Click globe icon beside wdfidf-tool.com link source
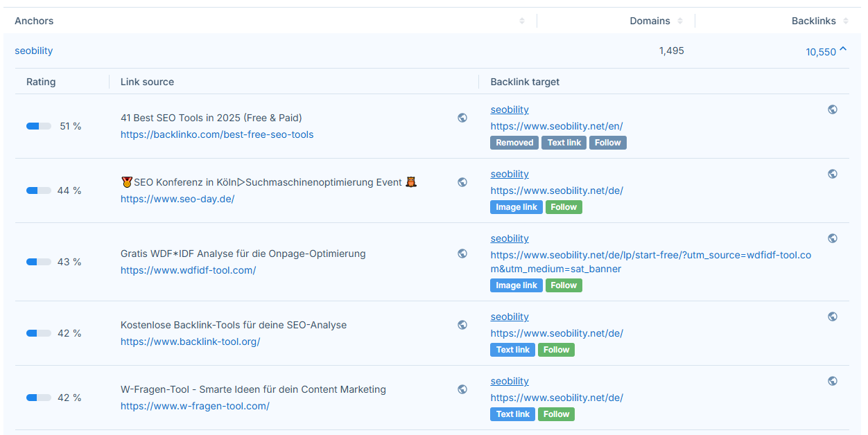Image resolution: width=868 pixels, height=435 pixels. (x=462, y=254)
